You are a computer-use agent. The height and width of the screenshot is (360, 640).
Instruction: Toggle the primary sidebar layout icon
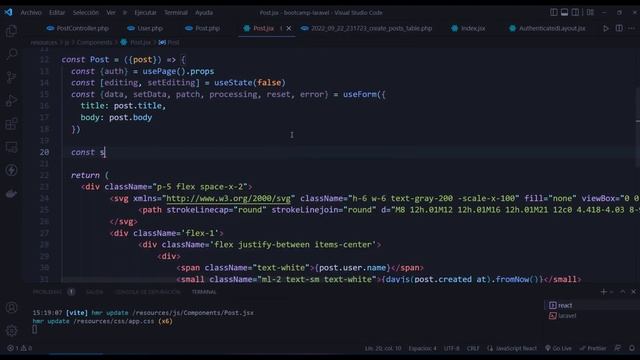553,12
